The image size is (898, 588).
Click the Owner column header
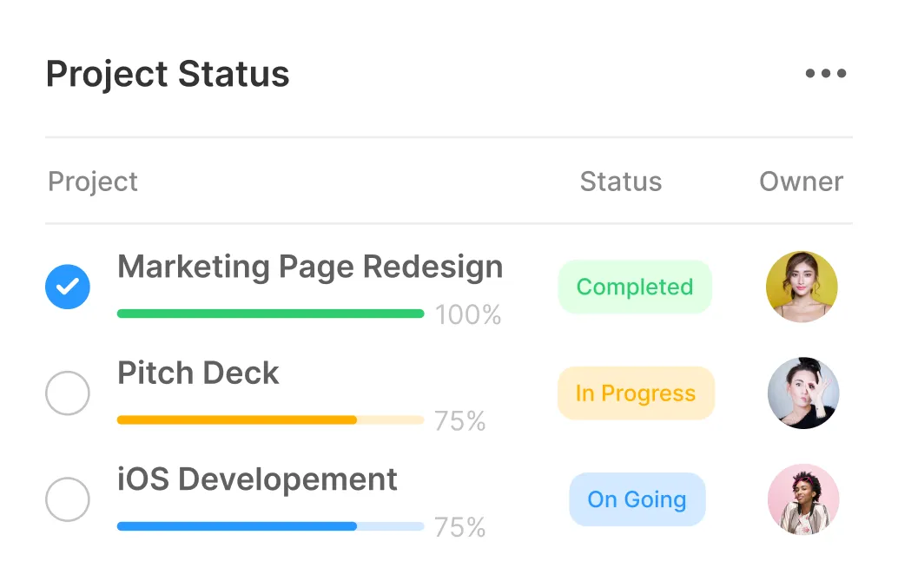point(802,182)
